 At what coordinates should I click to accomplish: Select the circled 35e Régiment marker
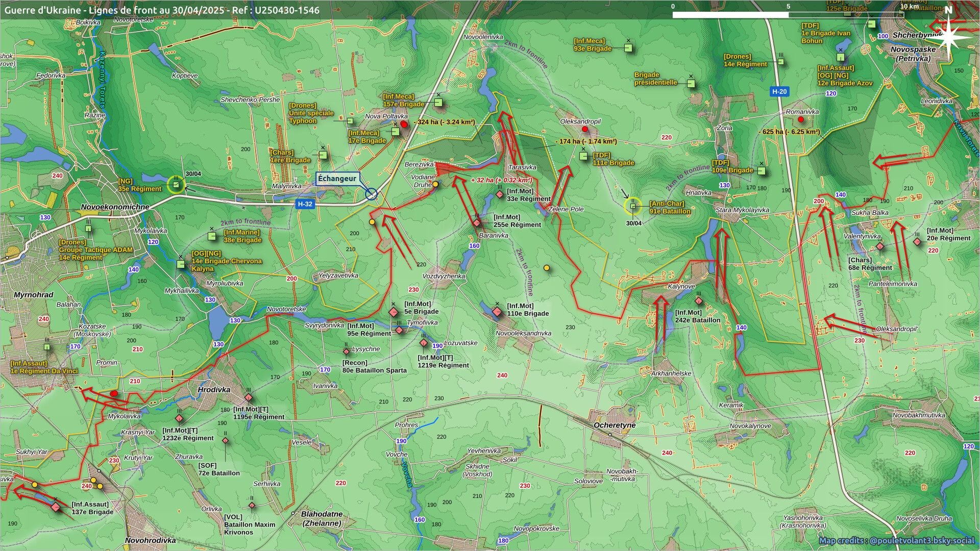[176, 185]
